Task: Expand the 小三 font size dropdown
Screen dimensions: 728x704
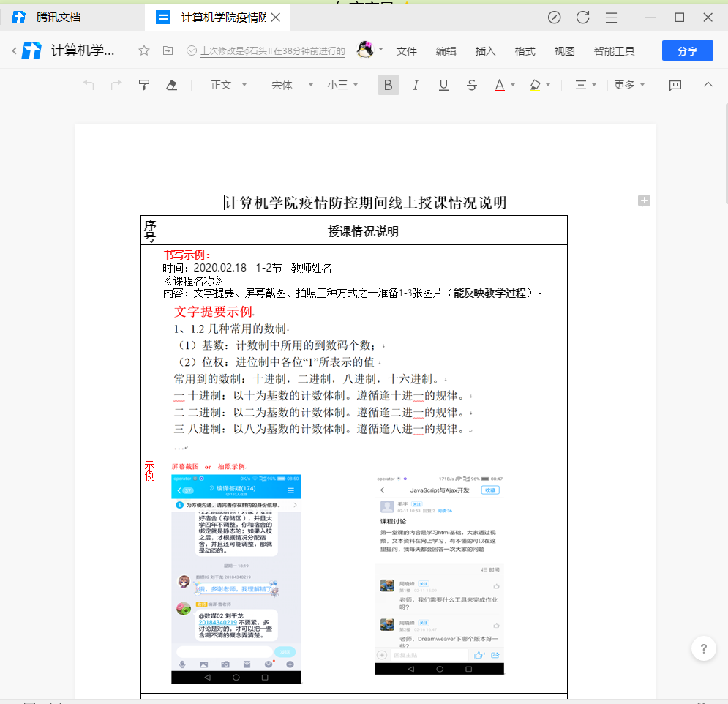Action: click(342, 85)
